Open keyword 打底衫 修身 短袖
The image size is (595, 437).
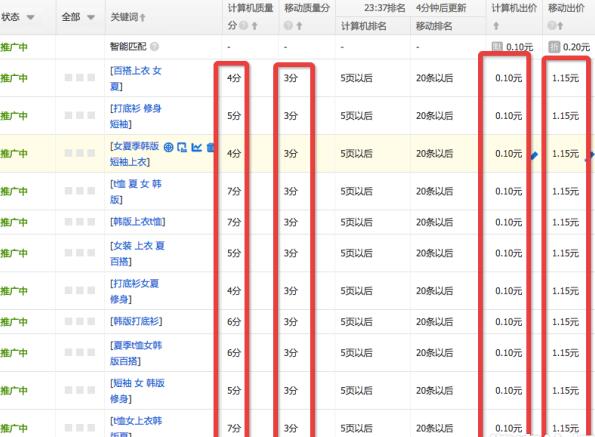[136, 116]
